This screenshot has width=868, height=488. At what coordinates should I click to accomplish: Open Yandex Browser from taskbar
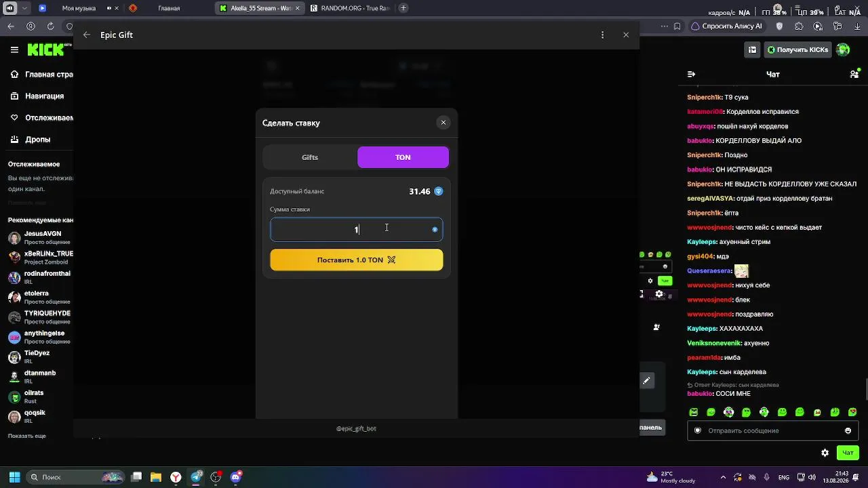pos(176,477)
